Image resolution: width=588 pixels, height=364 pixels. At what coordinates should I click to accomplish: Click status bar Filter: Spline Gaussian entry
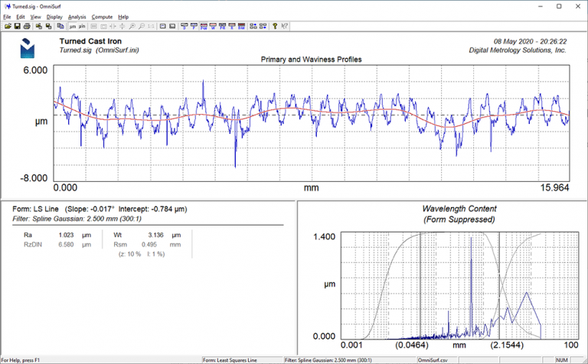pos(328,360)
